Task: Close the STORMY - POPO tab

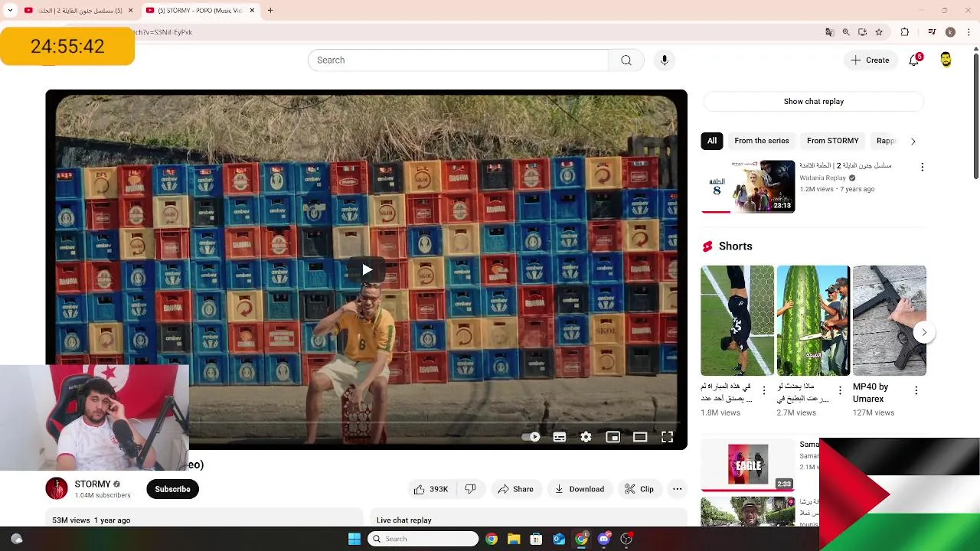Action: [x=252, y=11]
